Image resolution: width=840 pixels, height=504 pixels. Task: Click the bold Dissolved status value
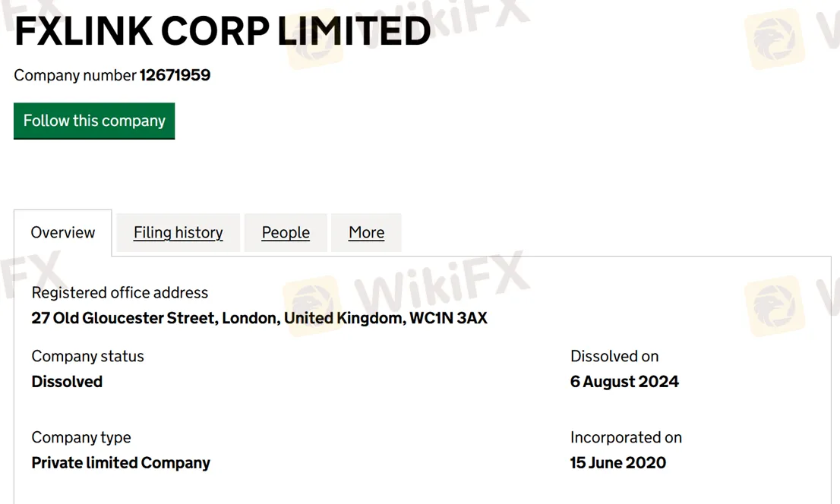pyautogui.click(x=67, y=381)
